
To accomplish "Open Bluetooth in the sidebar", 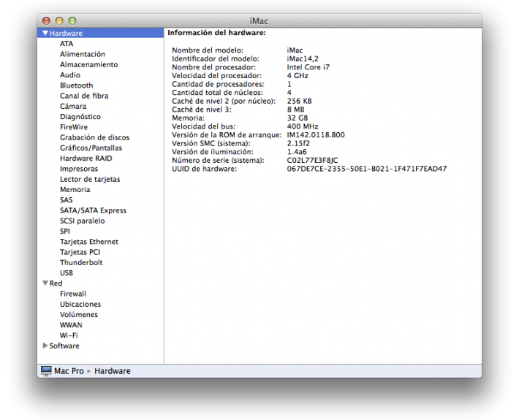I will pos(77,85).
